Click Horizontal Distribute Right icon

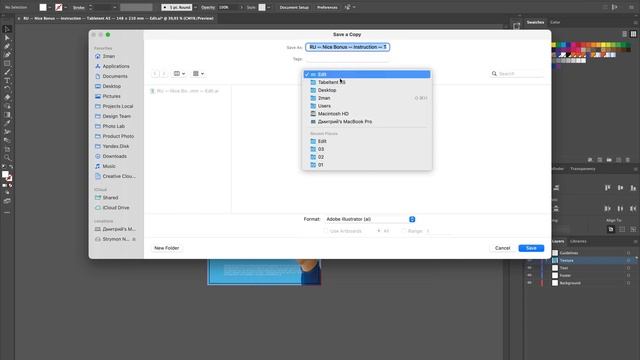633,209
